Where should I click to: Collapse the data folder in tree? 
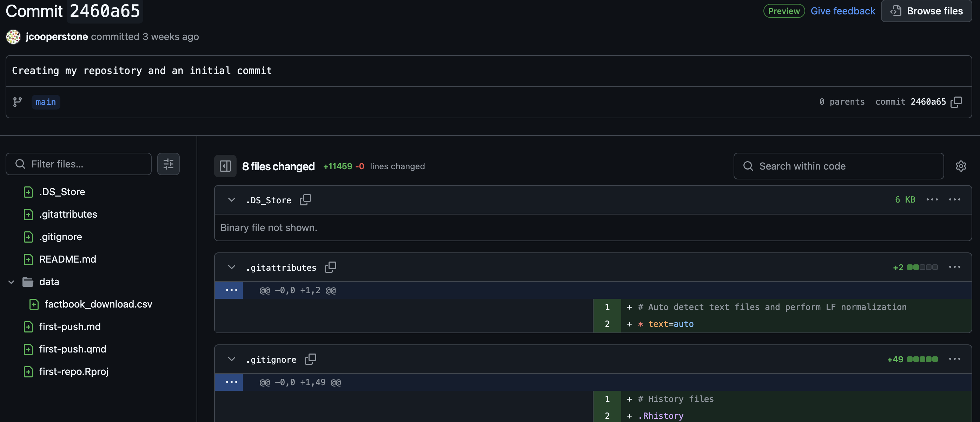[x=12, y=282]
